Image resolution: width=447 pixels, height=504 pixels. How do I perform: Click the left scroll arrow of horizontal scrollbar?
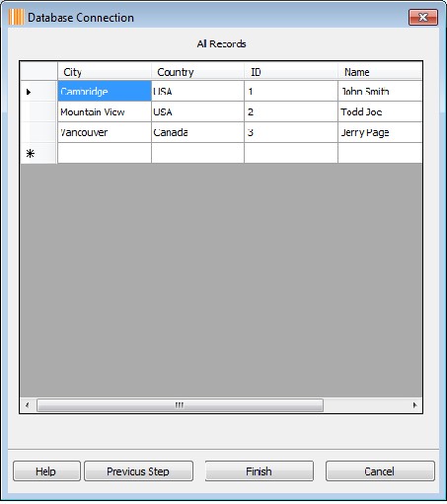pos(28,405)
